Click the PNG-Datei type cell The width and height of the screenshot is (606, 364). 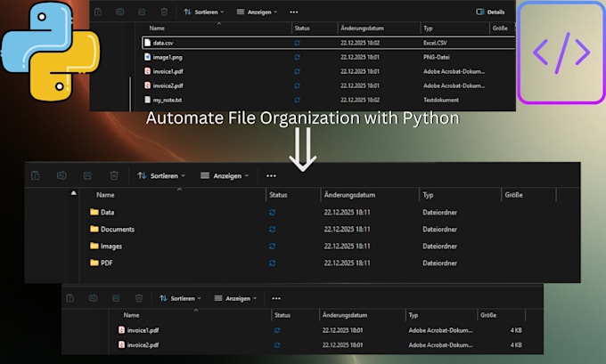pos(437,57)
